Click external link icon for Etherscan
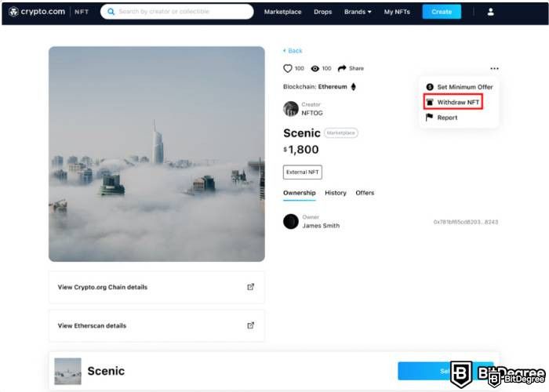 pyautogui.click(x=251, y=325)
